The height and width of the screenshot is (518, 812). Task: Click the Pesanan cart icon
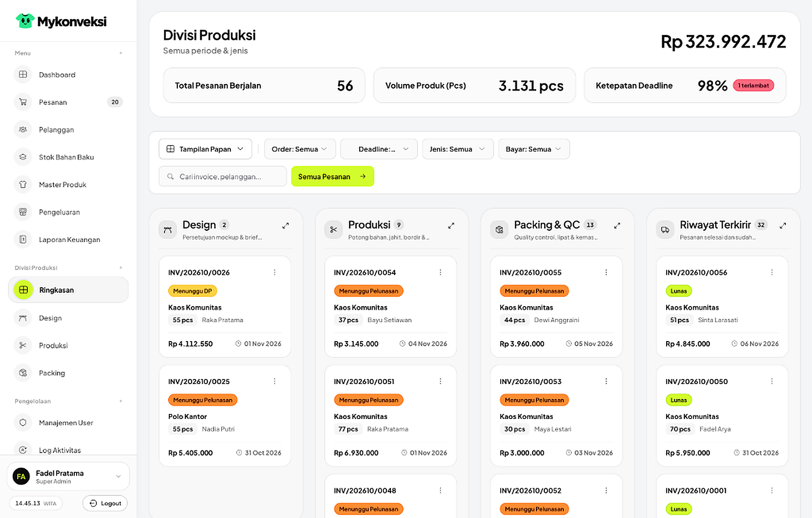[23, 102]
